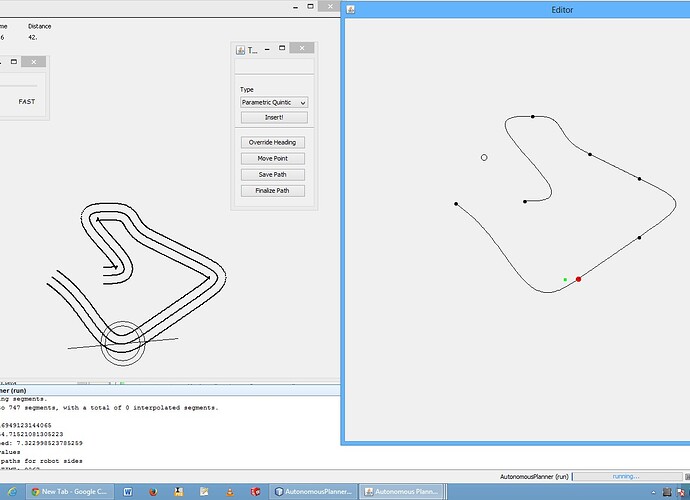
Task: Open Internet Explorer from the taskbar
Action: coord(12,492)
